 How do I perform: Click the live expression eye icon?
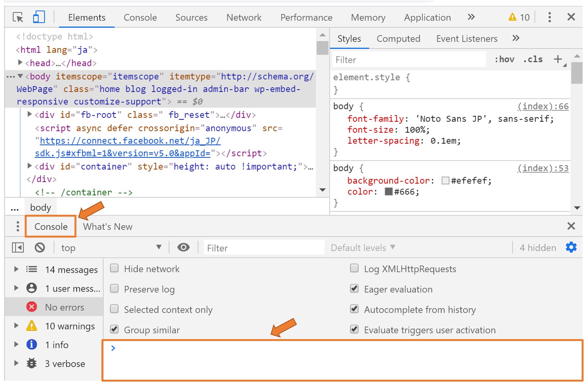tap(183, 247)
